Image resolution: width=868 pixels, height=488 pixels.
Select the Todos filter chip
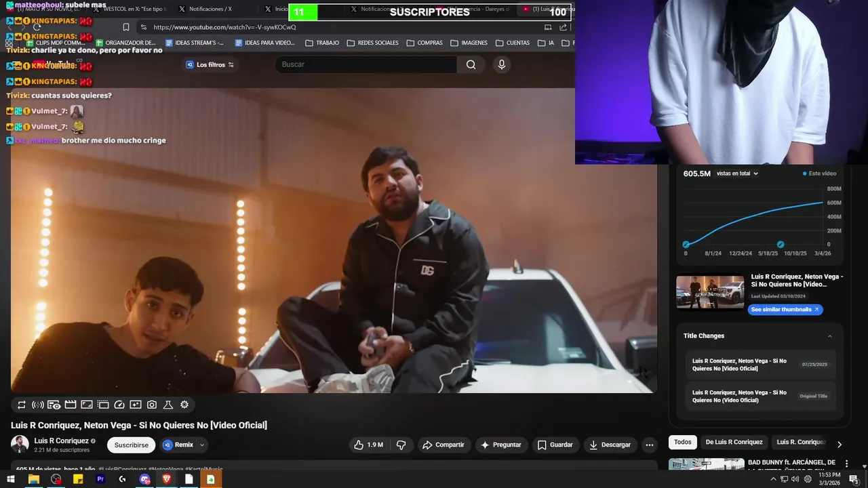click(683, 443)
